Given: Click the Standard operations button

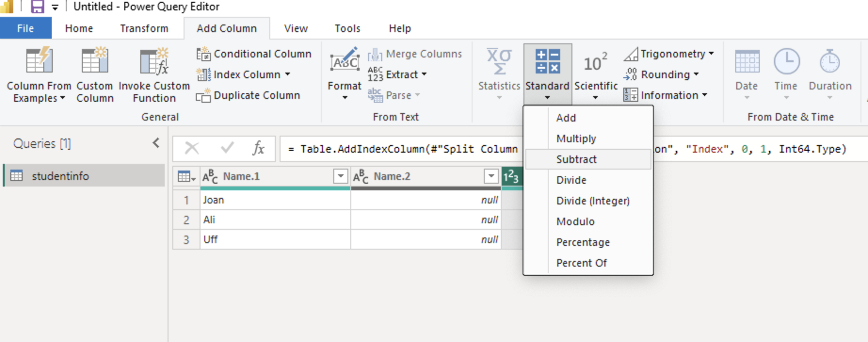Looking at the screenshot, I should point(547,74).
